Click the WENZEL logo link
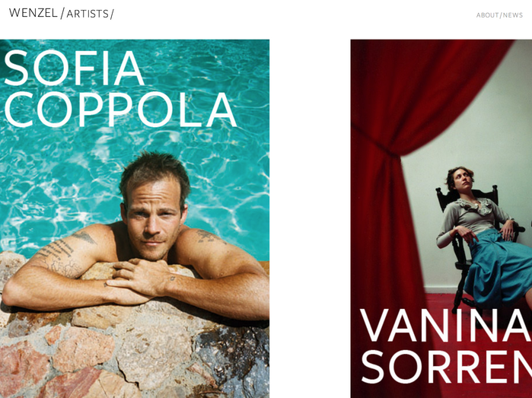The height and width of the screenshot is (398, 532). (x=33, y=13)
